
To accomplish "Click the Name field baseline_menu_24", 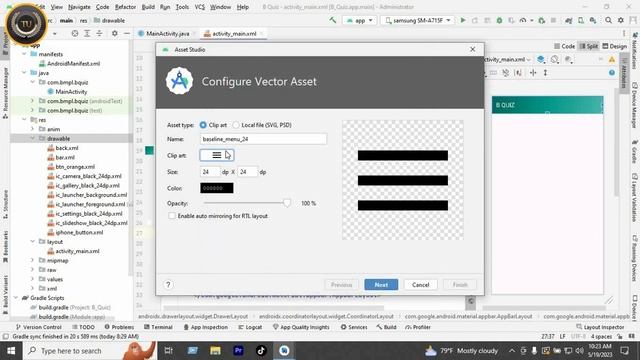I will coord(263,139).
